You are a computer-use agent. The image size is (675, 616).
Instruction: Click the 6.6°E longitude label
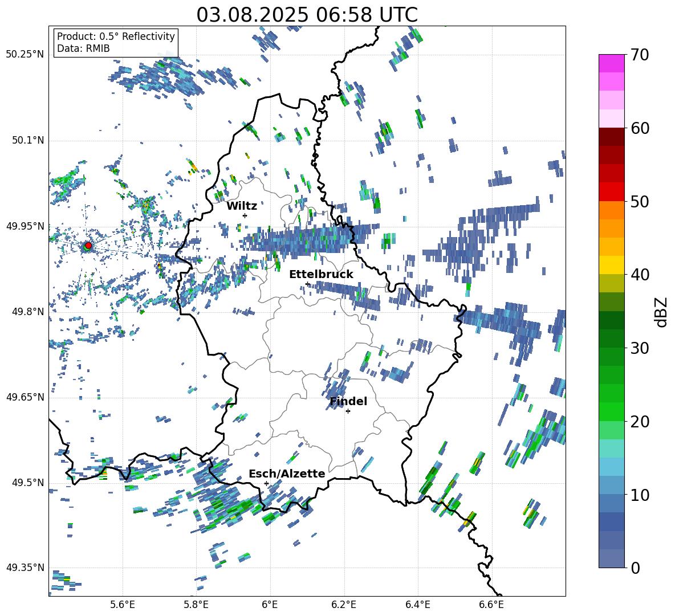pos(491,605)
